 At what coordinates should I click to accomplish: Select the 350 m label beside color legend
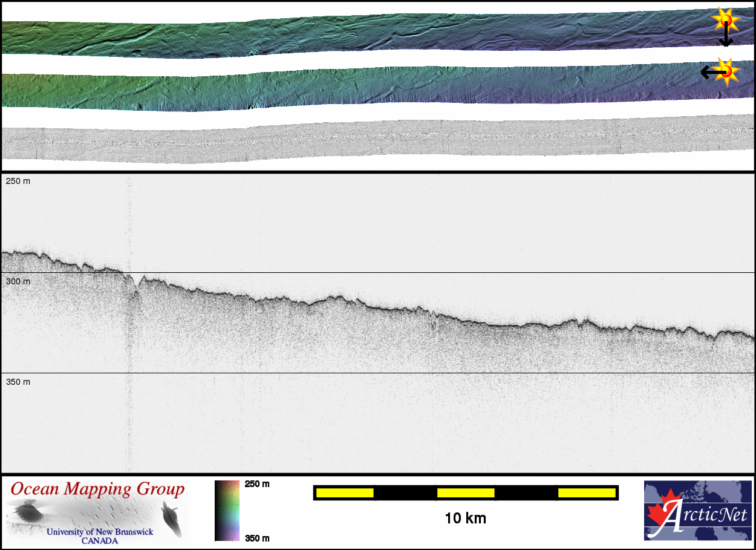(x=257, y=538)
